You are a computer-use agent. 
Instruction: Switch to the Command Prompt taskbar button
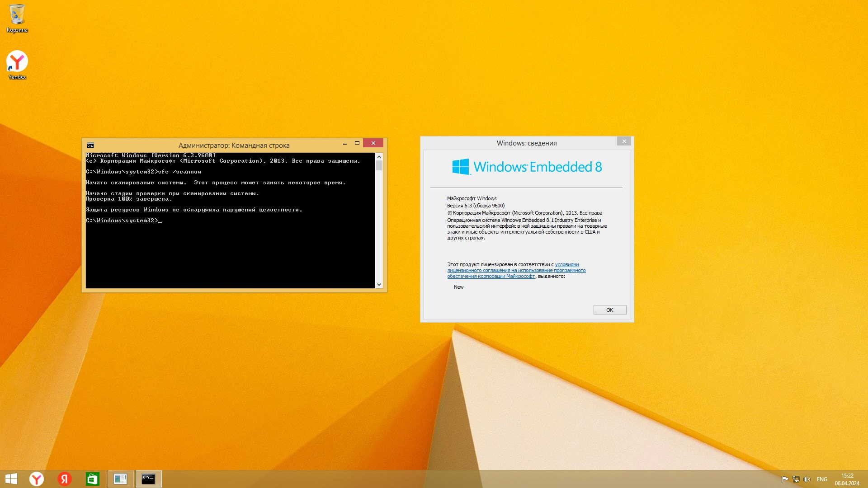click(148, 479)
